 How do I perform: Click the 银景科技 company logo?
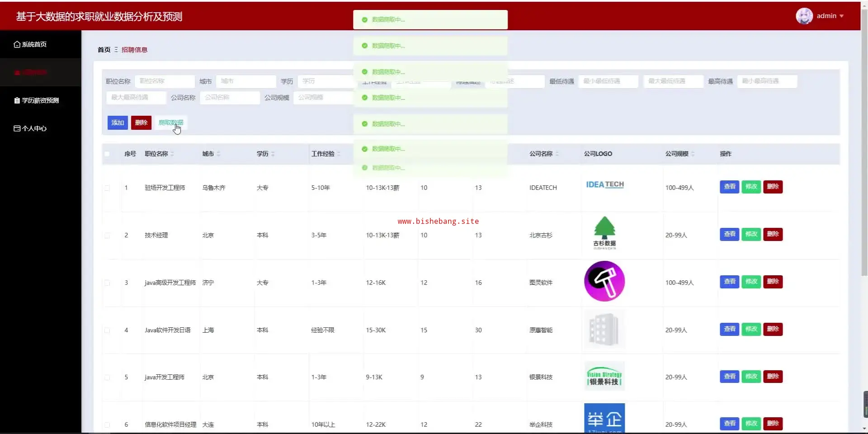[604, 376]
